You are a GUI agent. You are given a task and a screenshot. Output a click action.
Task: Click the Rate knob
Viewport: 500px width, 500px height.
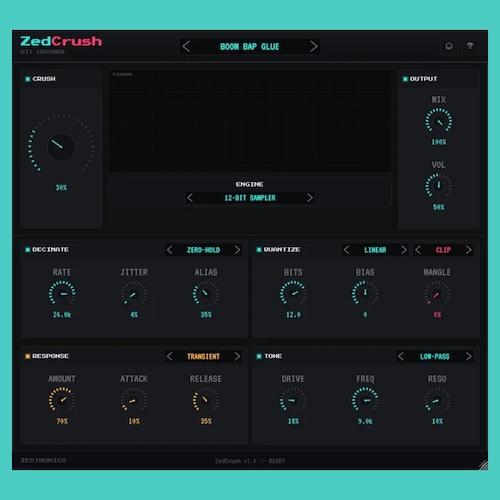coord(62,293)
